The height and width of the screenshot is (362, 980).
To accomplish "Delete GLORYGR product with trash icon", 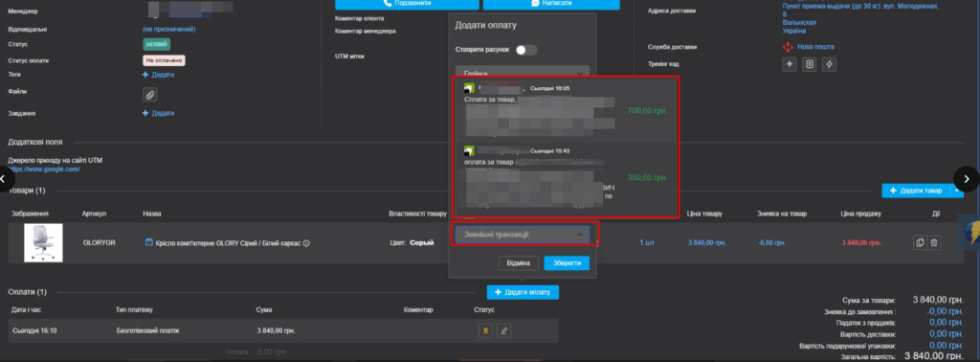I will [934, 242].
